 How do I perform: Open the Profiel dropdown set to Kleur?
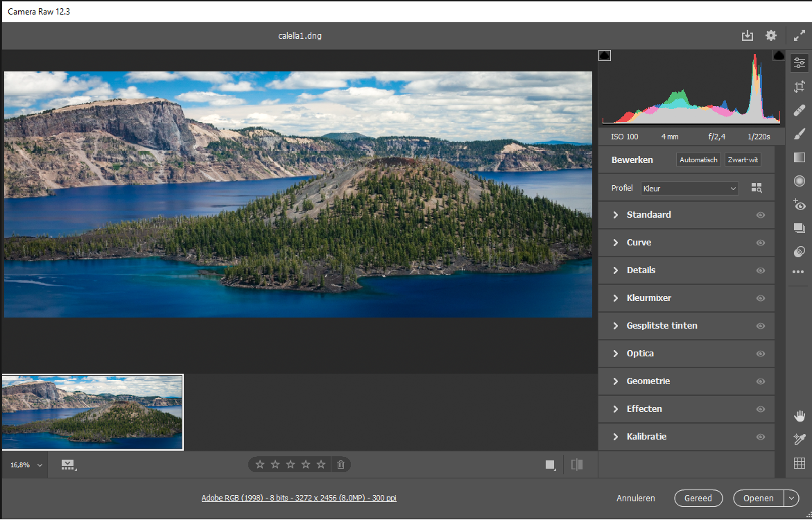689,188
